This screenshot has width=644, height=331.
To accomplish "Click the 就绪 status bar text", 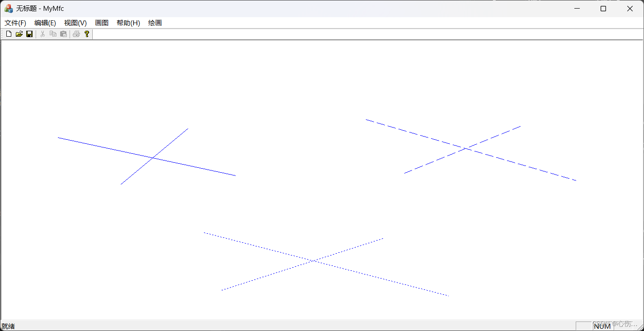I will point(8,326).
